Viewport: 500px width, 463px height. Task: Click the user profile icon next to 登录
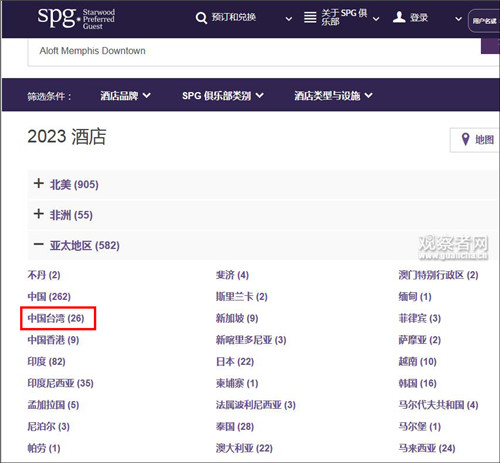(x=399, y=17)
